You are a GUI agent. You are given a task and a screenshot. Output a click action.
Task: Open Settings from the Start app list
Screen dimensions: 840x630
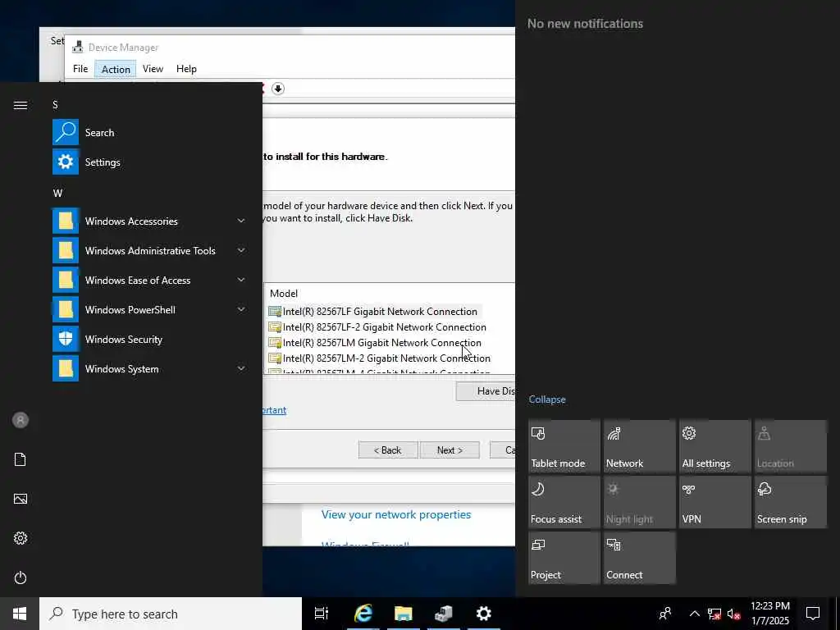click(x=103, y=162)
